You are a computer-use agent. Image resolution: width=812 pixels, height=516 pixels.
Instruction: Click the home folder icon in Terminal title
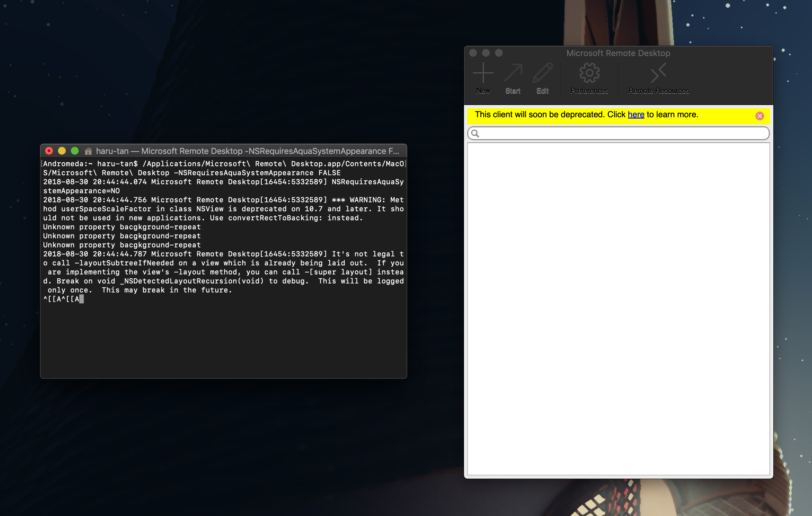(88, 151)
